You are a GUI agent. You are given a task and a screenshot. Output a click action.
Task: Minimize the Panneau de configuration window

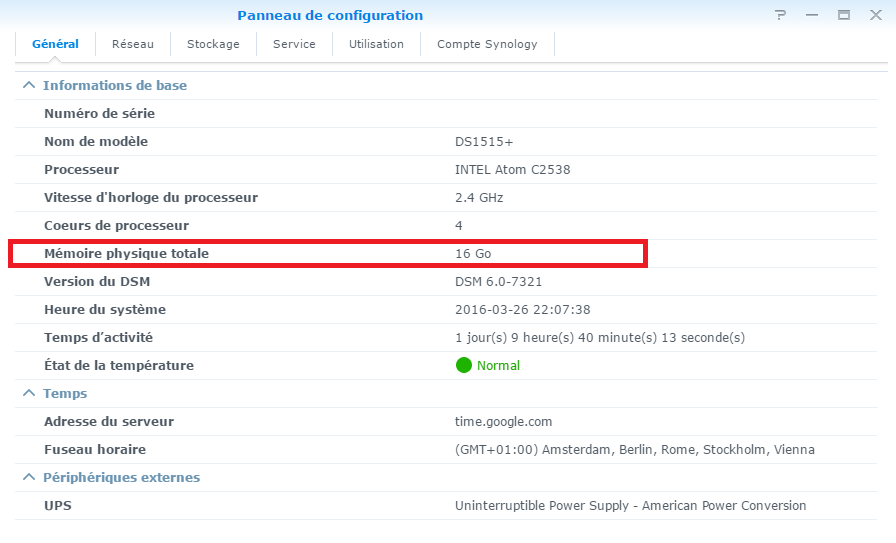(x=812, y=16)
